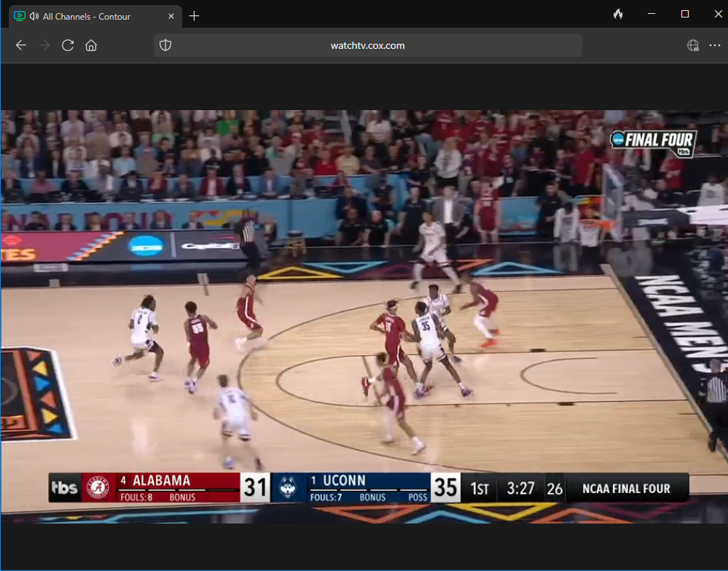Image resolution: width=728 pixels, height=571 pixels.
Task: Click the ALABAMA team name text
Action: (162, 481)
